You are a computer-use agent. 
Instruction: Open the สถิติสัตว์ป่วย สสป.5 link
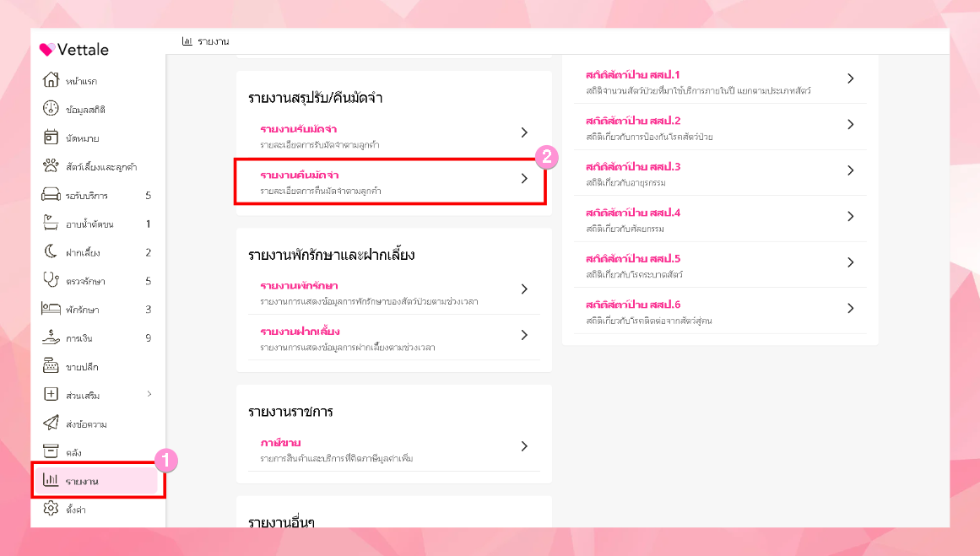point(633,258)
